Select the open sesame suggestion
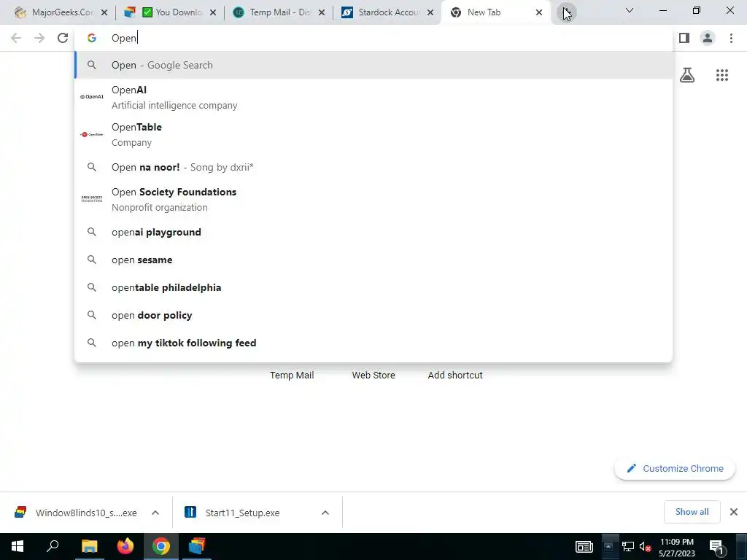This screenshot has width=747, height=560. click(x=373, y=260)
